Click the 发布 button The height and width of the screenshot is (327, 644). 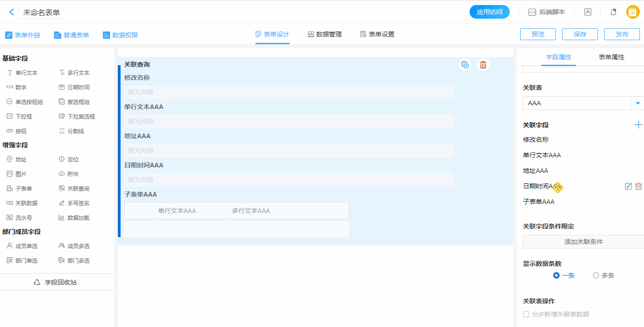tap(622, 34)
